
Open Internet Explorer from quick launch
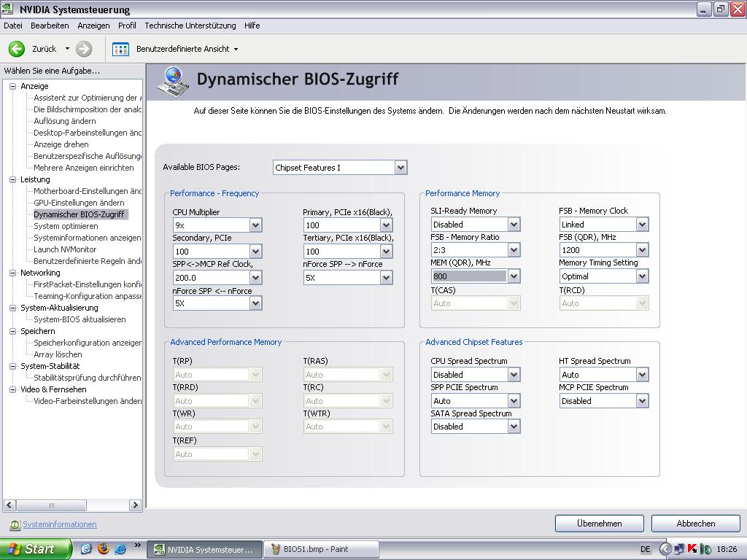120,549
